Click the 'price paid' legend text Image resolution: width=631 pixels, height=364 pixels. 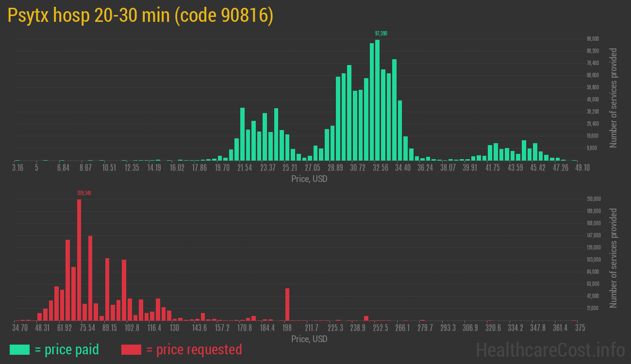tap(67, 349)
